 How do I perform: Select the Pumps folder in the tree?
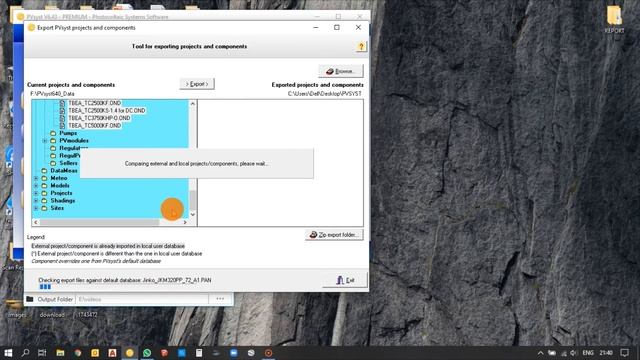[x=68, y=133]
